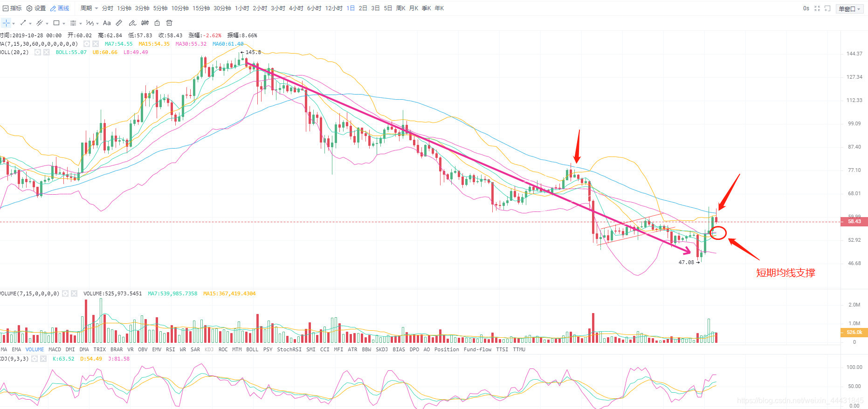Viewport: 868px width, 409px height.
Task: Click the 58.43 current price label
Action: coord(854,221)
